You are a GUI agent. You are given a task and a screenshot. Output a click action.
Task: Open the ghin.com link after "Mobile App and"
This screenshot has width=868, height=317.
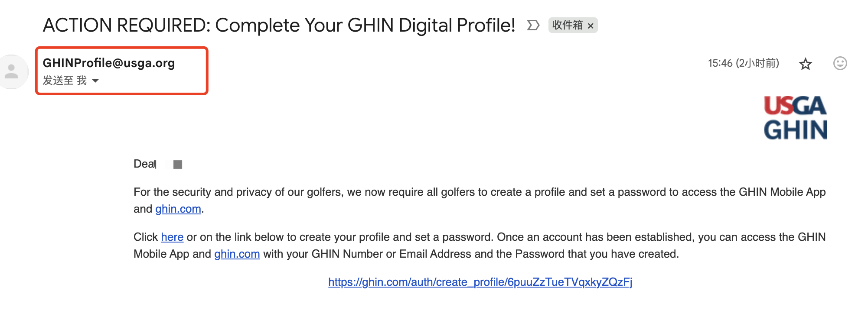coord(237,254)
